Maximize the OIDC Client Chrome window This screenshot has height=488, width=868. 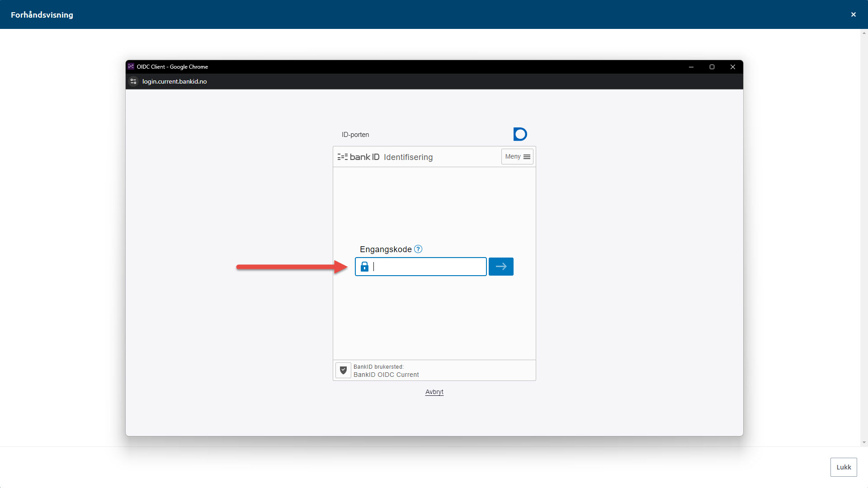coord(712,67)
